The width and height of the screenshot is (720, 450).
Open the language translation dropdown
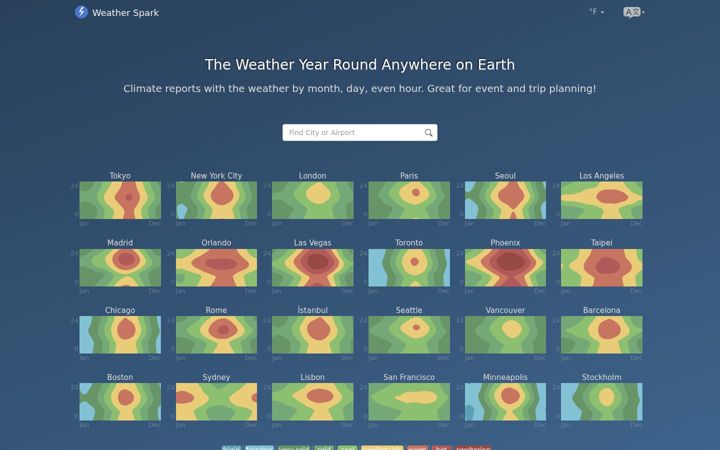(x=634, y=12)
